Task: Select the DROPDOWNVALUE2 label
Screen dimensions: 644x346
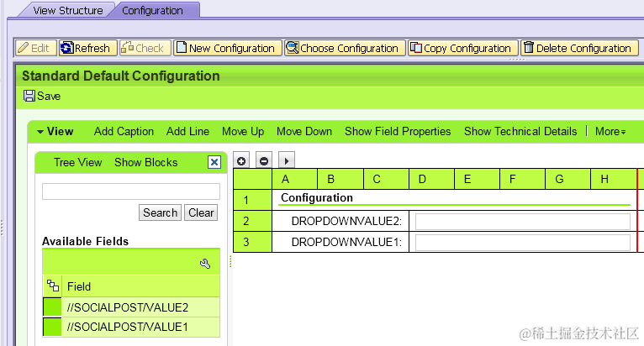Action: [x=346, y=221]
